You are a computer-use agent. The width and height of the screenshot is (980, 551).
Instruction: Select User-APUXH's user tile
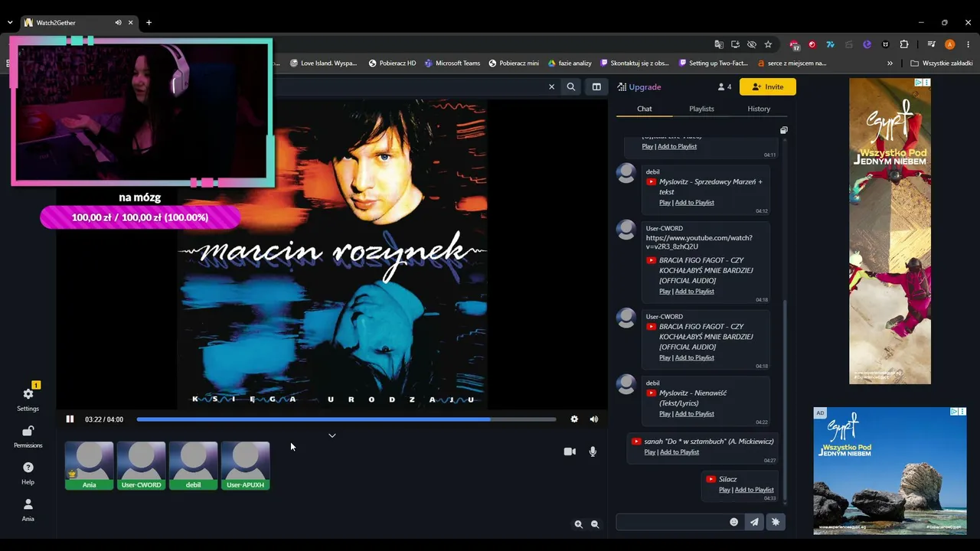point(245,465)
